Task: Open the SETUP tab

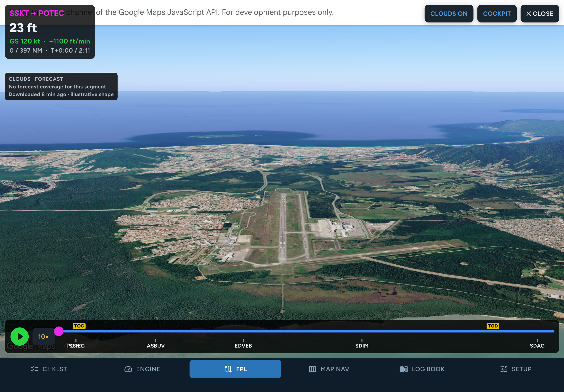Action: [x=516, y=369]
